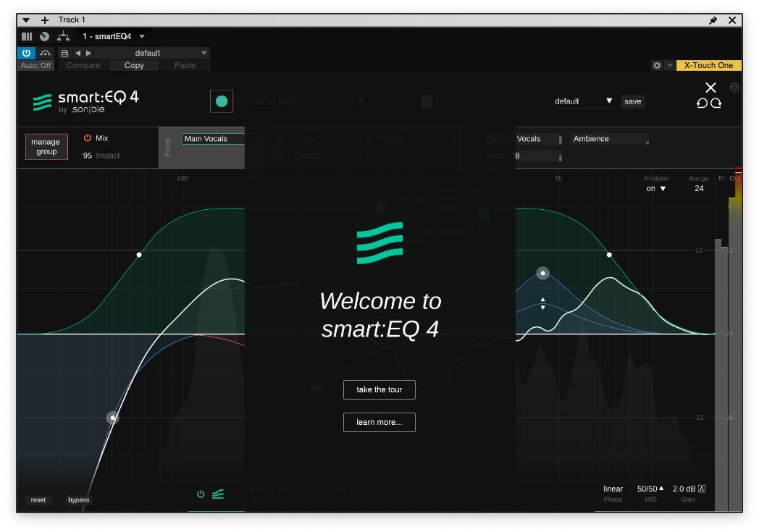The width and height of the screenshot is (759, 532).
Task: Select the low-cut filter node near bottom left
Action: 113,418
